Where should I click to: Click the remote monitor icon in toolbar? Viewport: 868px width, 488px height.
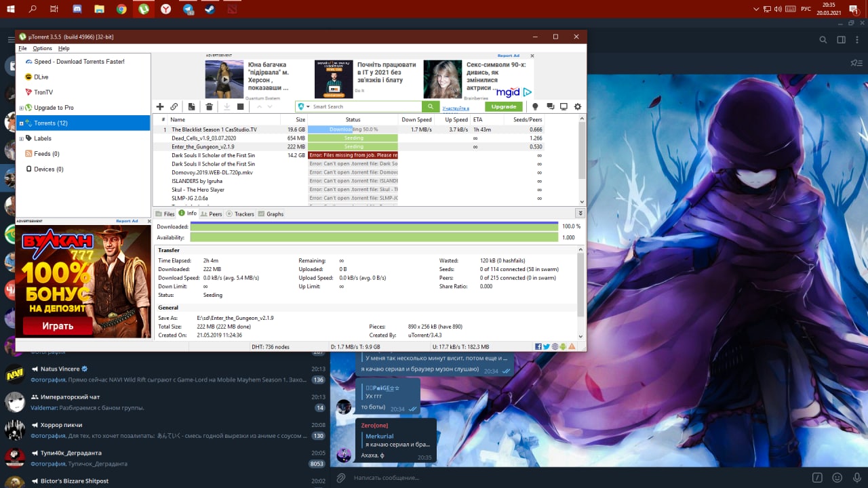click(x=564, y=106)
